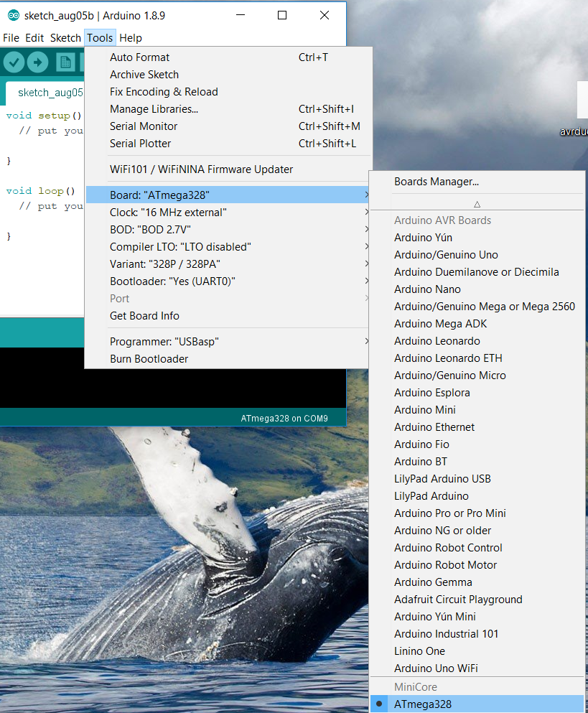Select Arduino Industrial 101 board

coord(477,634)
